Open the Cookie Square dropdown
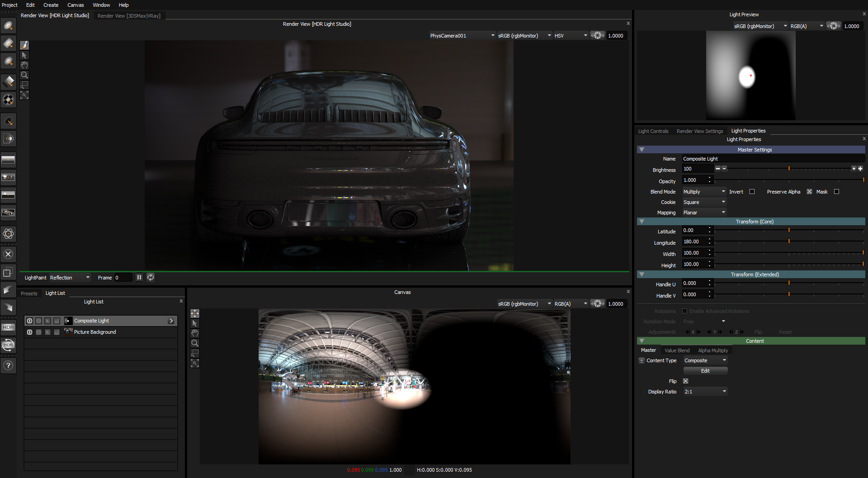This screenshot has height=478, width=868. 704,202
